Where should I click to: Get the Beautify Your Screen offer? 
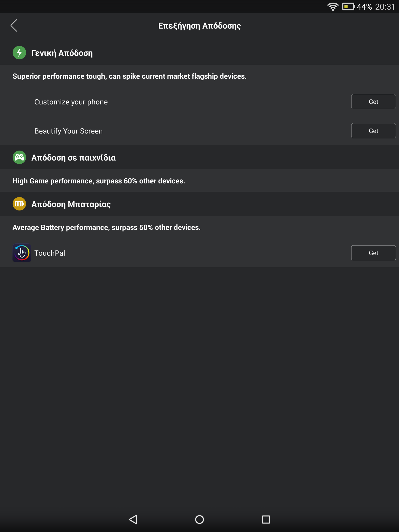point(373,131)
